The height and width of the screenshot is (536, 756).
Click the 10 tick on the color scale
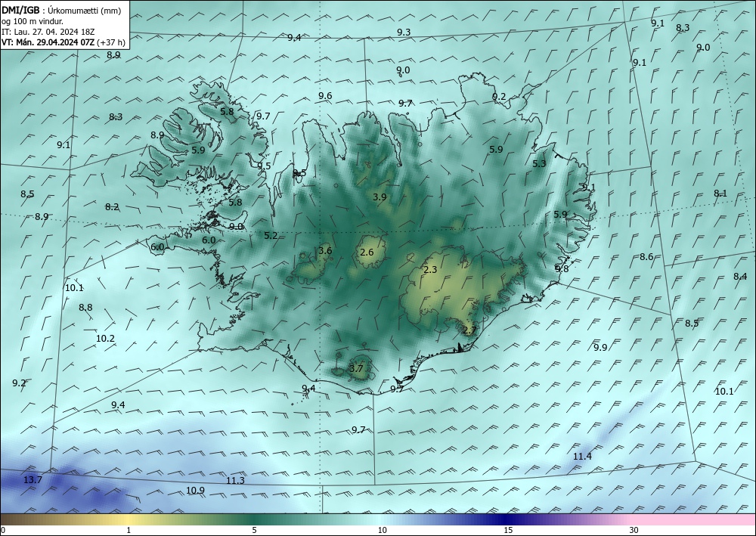(382, 531)
